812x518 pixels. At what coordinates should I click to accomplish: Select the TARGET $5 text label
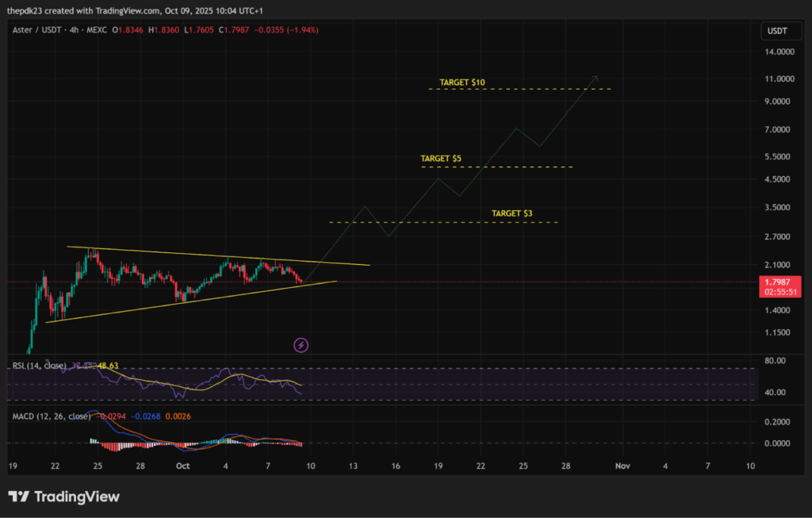click(x=441, y=159)
